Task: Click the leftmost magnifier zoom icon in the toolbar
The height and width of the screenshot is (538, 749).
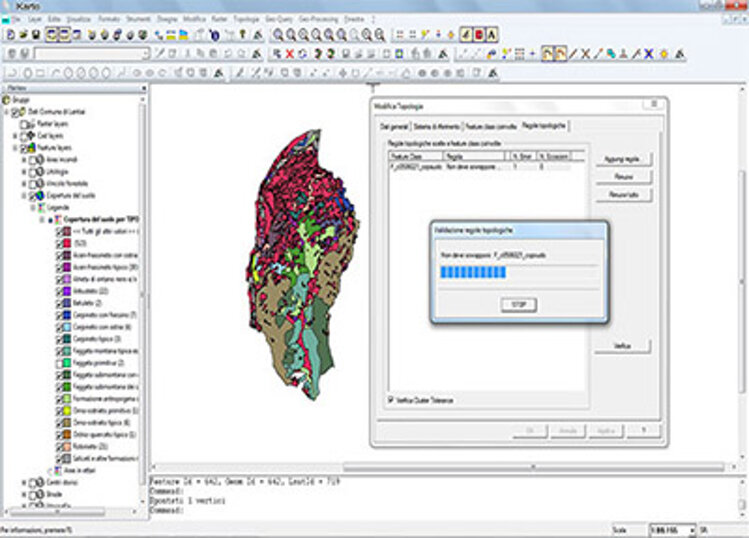Action: (276, 34)
